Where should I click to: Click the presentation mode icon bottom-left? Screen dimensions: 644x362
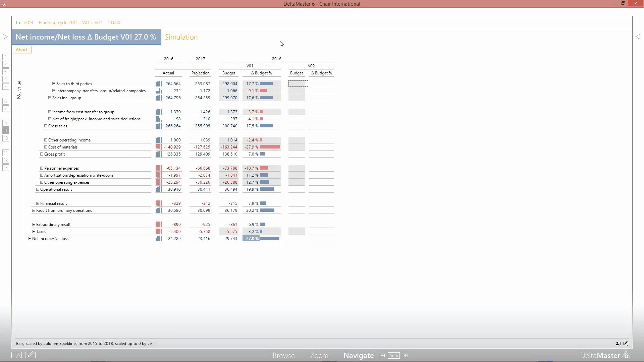tap(16, 355)
